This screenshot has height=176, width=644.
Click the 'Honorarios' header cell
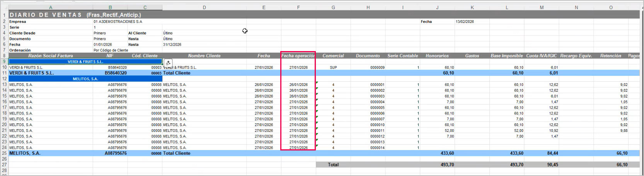click(437, 56)
